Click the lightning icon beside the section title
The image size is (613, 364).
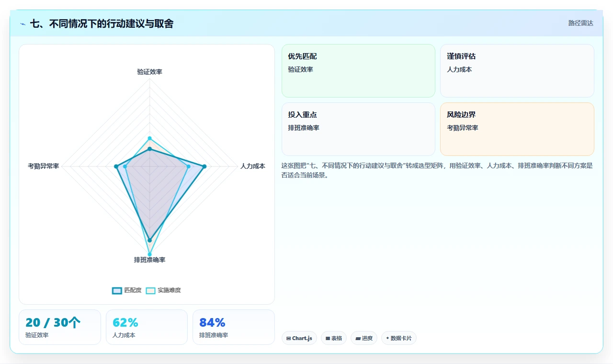[23, 23]
